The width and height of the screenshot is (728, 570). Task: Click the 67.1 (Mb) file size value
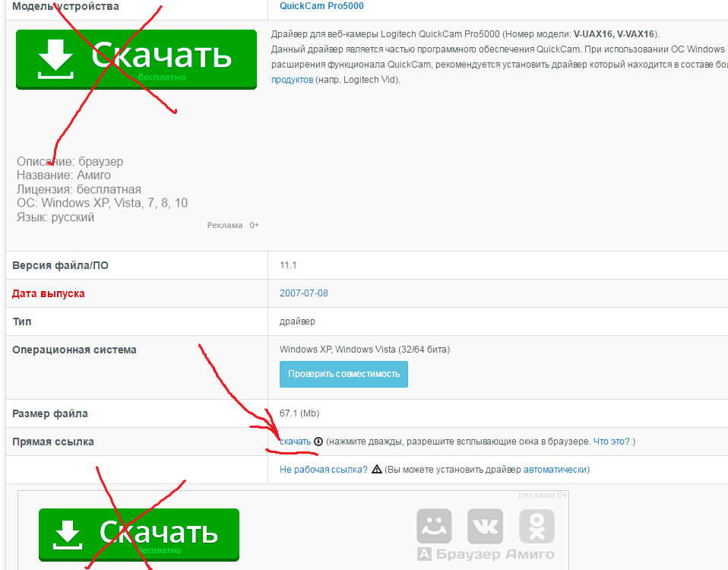point(299,413)
